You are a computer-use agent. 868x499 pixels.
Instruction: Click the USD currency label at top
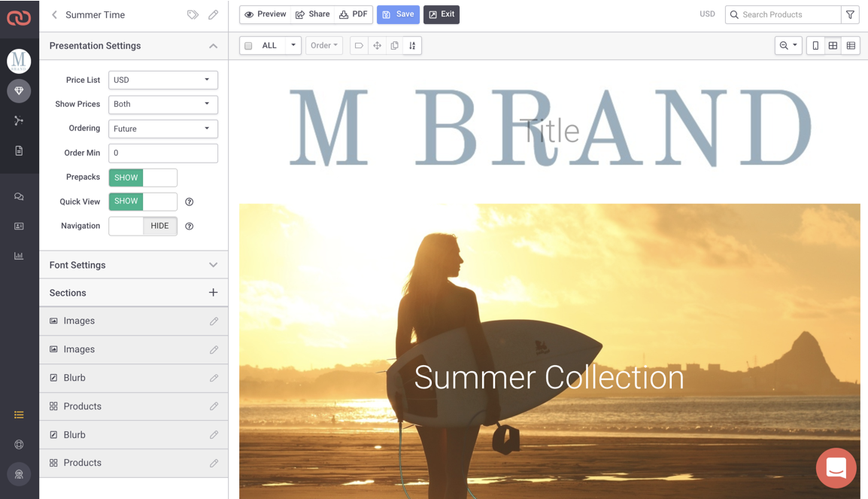[x=707, y=14]
